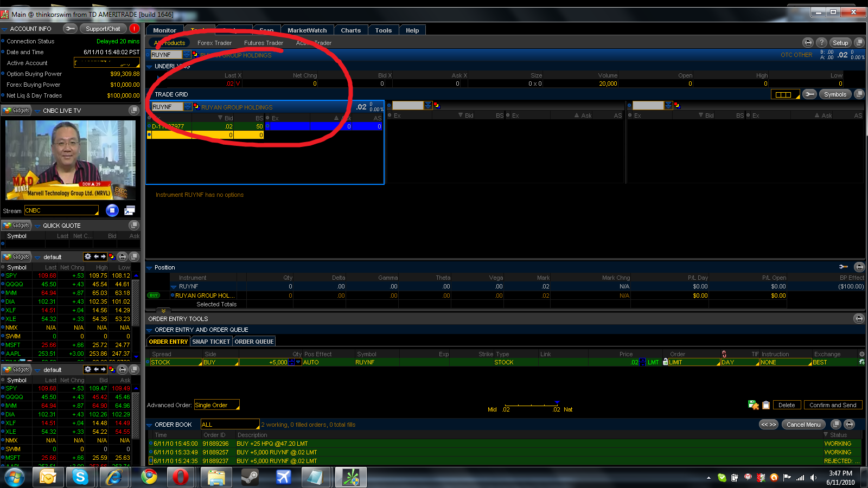Image resolution: width=868 pixels, height=488 pixels.
Task: Print the Position panel
Action: pyautogui.click(x=859, y=267)
